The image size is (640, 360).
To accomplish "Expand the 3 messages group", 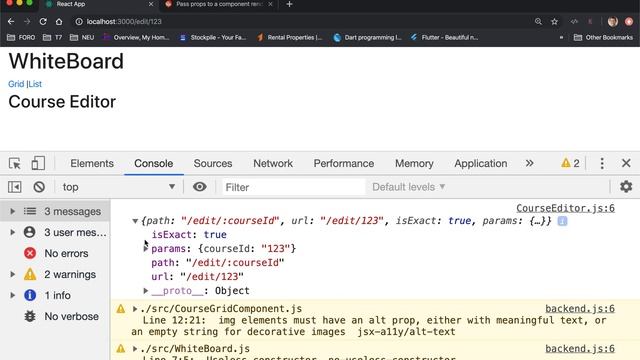I will pos(13,211).
